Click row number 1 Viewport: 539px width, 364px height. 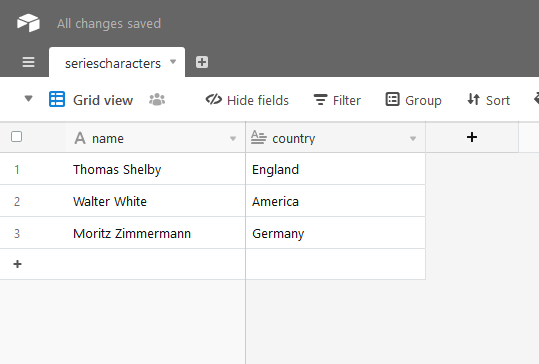coord(17,170)
